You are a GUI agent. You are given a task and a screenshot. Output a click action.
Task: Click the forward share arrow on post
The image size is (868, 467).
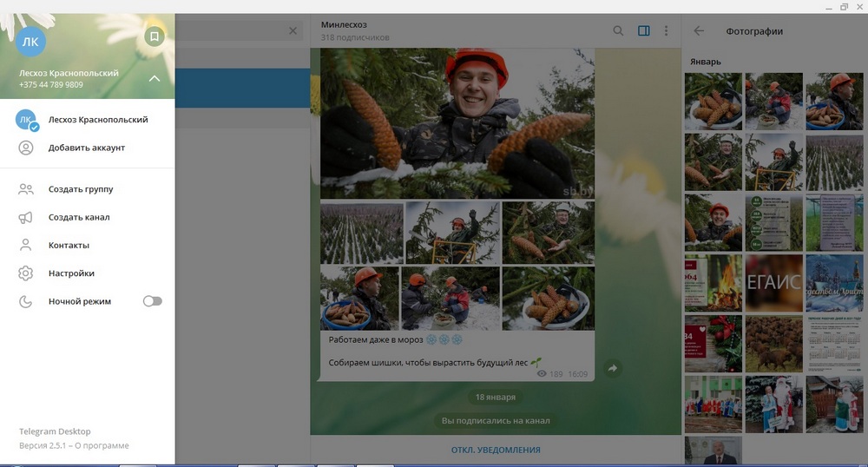coord(612,369)
